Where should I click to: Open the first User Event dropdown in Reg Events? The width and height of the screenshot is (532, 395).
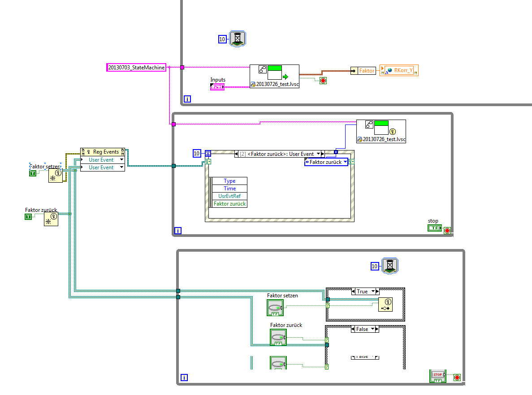pyautogui.click(x=121, y=160)
